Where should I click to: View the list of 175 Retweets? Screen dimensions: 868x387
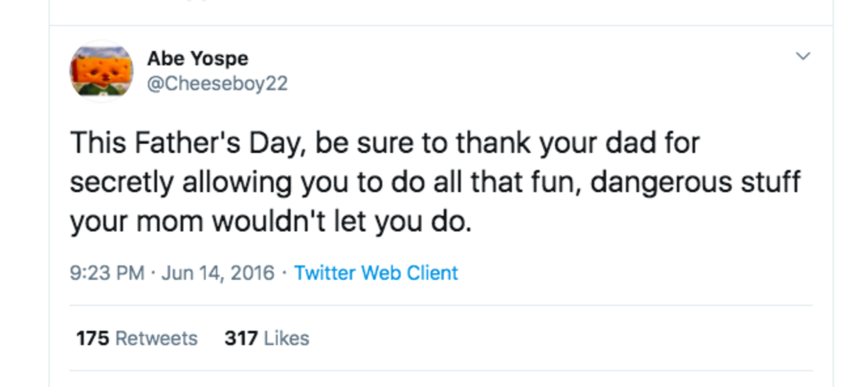point(137,338)
